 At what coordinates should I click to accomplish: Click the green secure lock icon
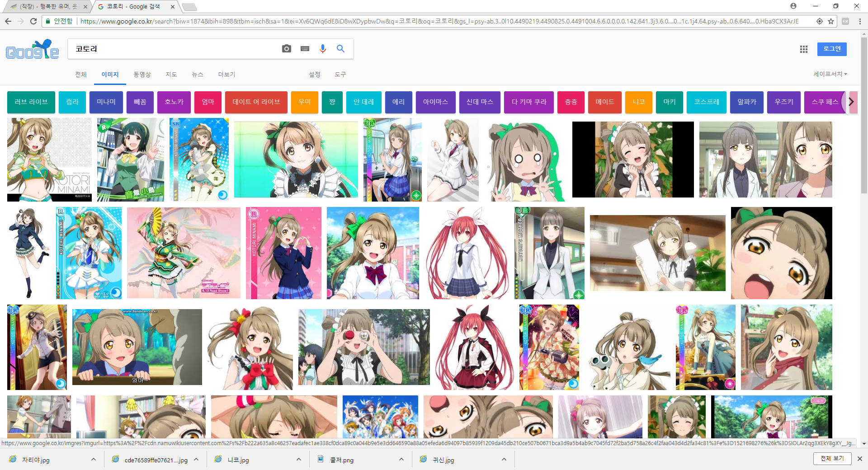(x=48, y=21)
